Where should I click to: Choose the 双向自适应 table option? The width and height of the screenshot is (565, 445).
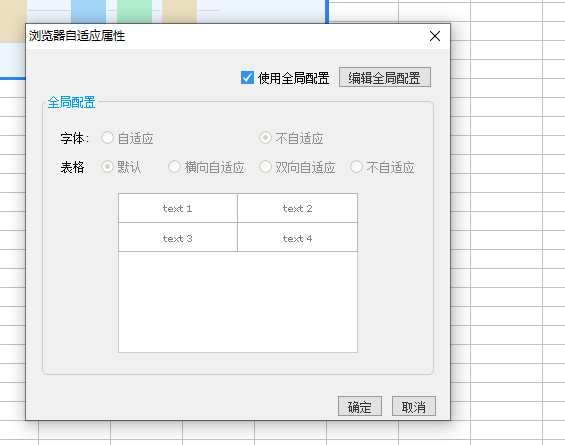pyautogui.click(x=265, y=166)
